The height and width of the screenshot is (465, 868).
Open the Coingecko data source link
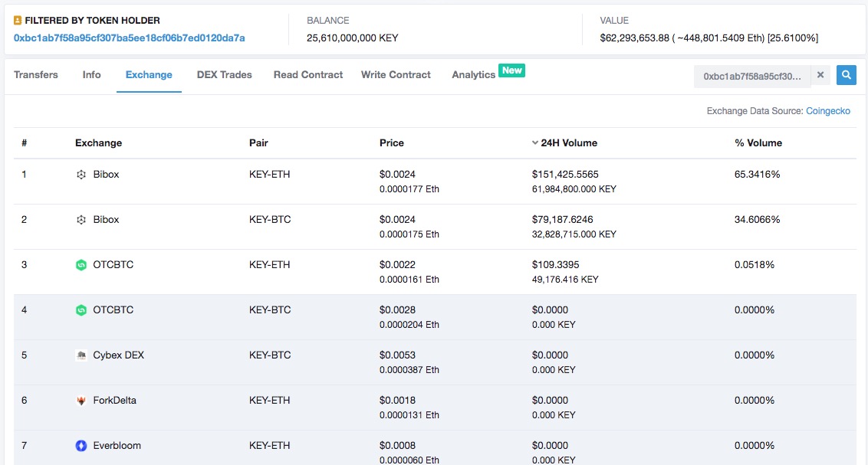pyautogui.click(x=827, y=111)
